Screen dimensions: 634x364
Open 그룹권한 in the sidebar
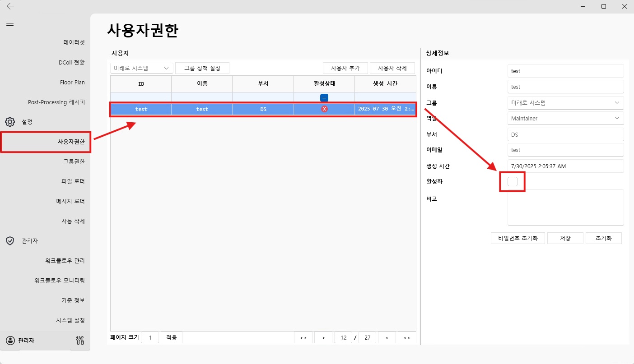pyautogui.click(x=74, y=161)
